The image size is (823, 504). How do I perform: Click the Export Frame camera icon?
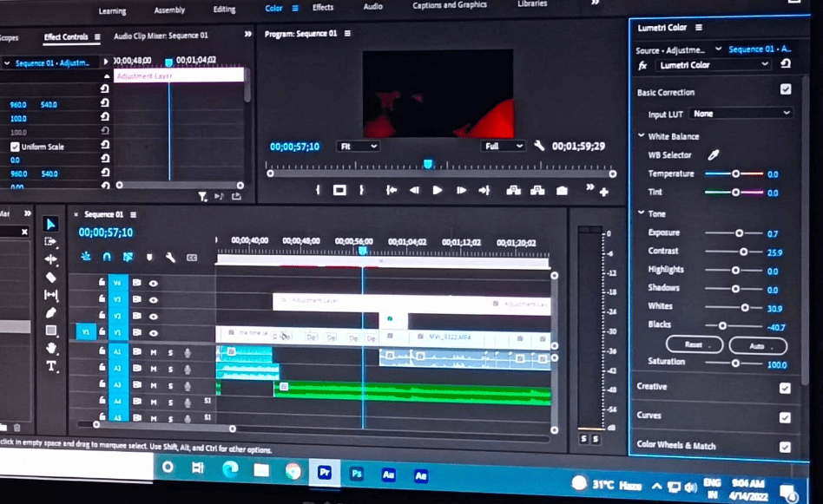tap(562, 191)
